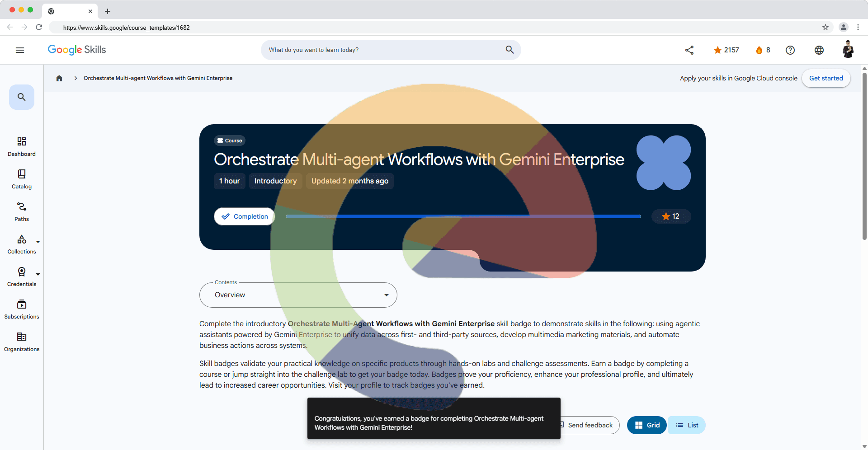The image size is (868, 450).
Task: Close the current browser tab
Action: [90, 11]
